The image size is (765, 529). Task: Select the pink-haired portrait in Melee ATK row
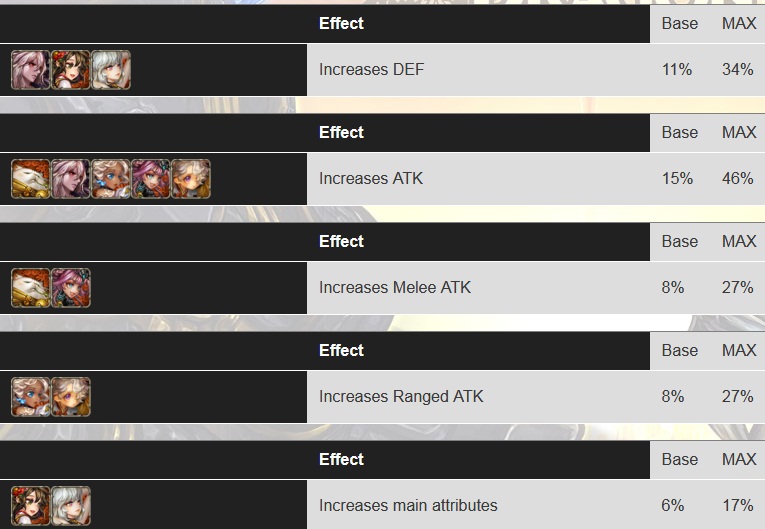coord(70,288)
